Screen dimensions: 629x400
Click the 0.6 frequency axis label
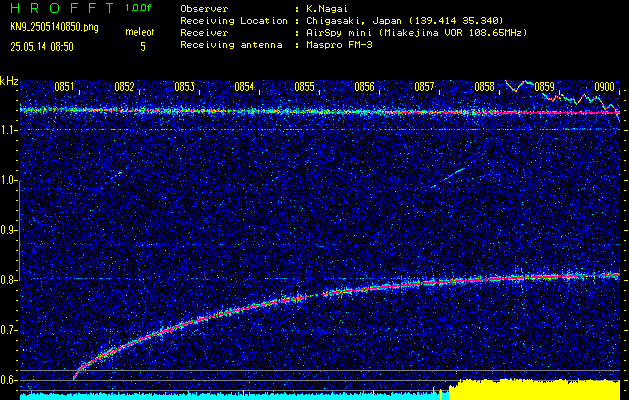click(x=9, y=380)
